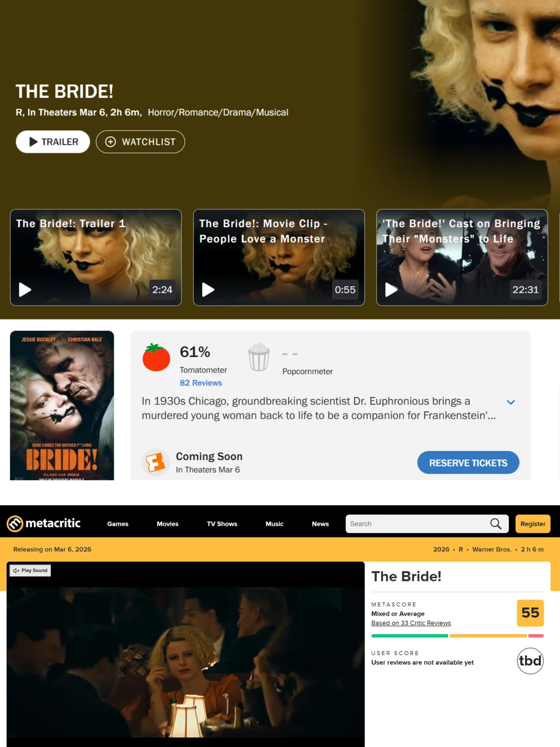Open the Metacritic logo homepage
This screenshot has width=560, height=747.
coord(44,523)
